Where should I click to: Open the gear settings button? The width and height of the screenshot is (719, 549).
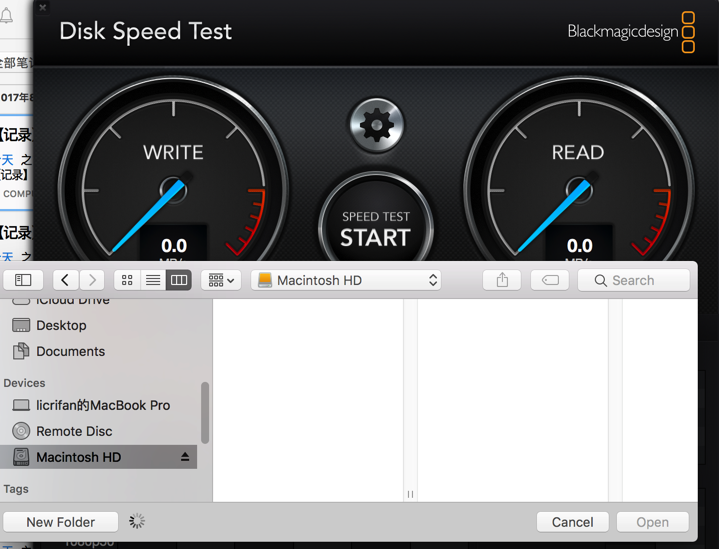376,125
